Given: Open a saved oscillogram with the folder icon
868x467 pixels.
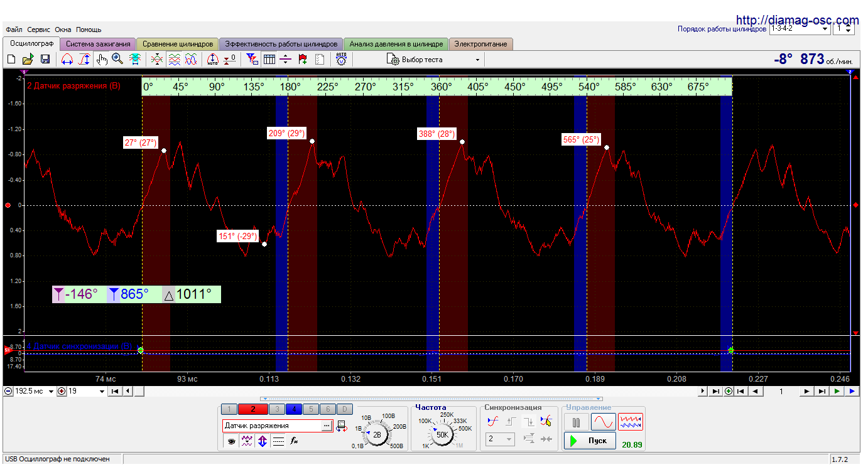Looking at the screenshot, I should coord(28,59).
